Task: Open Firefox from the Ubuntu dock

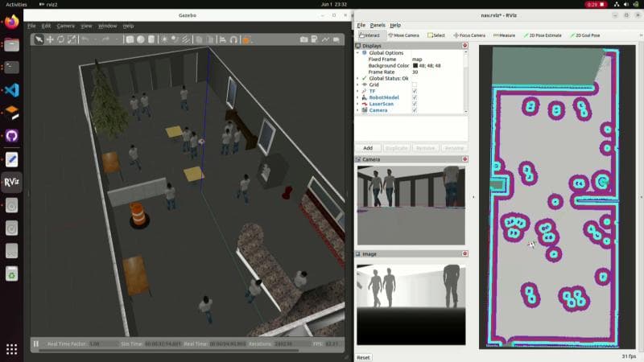Action: (11, 22)
